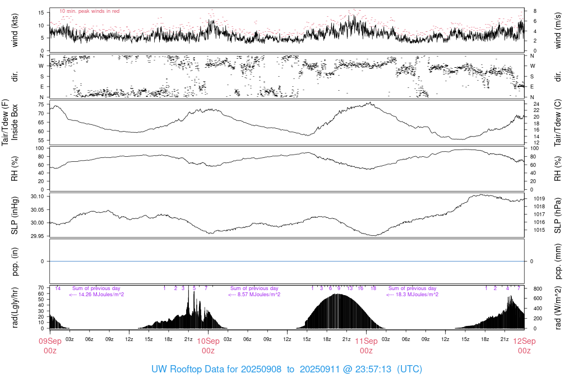Click the temperature curve peak near 11Sep
Screen dimensions: 574x392
tap(371, 102)
